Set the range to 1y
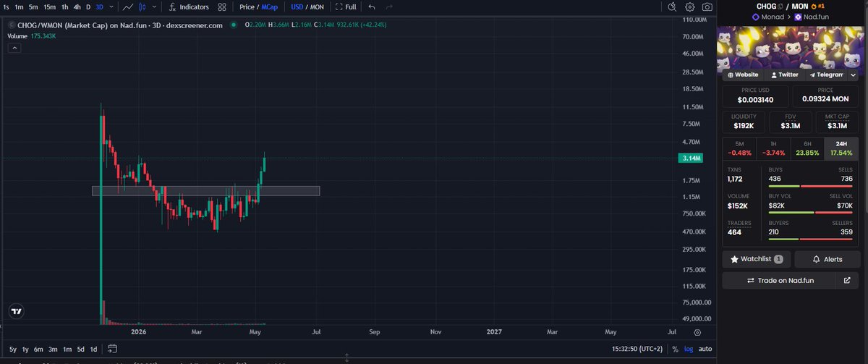 tap(25, 349)
